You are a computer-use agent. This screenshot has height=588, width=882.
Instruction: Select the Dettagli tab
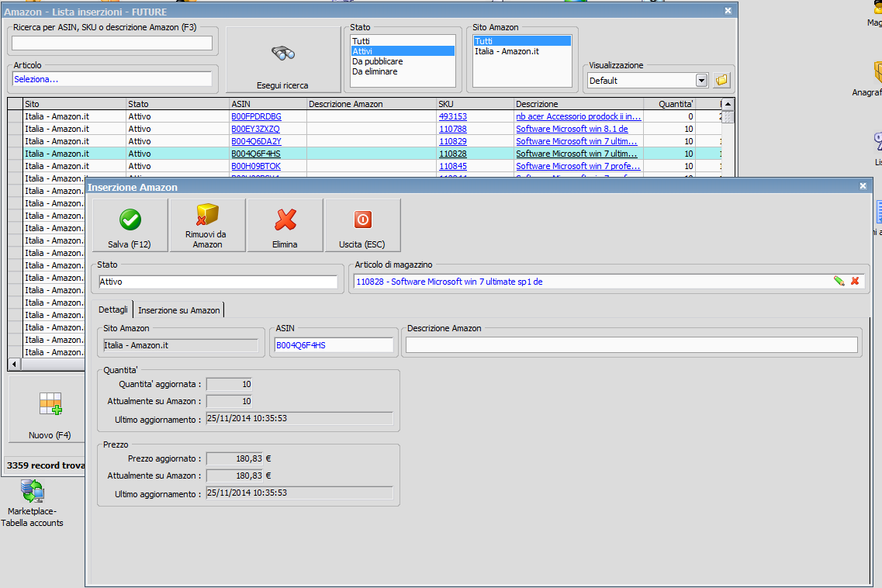(113, 310)
